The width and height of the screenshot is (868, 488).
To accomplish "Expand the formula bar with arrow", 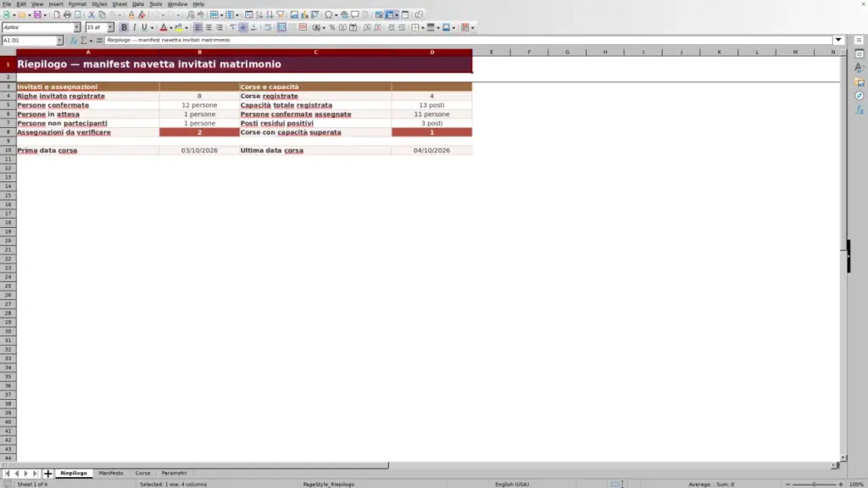I will (838, 41).
